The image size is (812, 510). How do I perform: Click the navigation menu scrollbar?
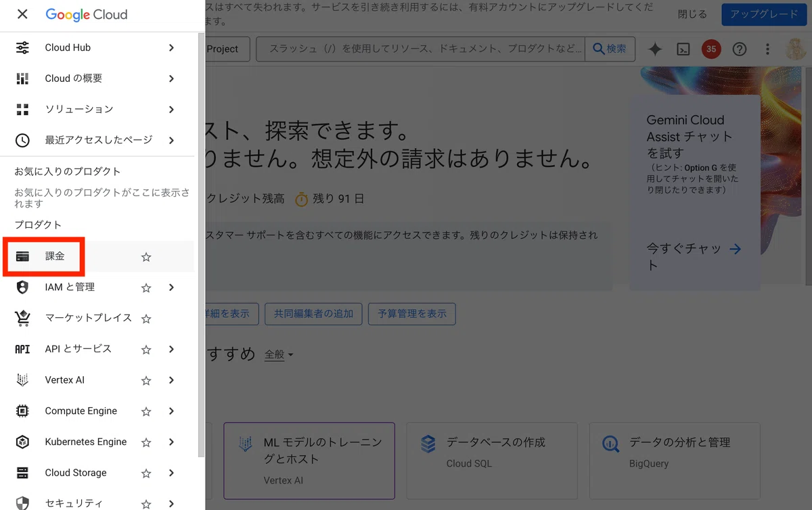200,244
